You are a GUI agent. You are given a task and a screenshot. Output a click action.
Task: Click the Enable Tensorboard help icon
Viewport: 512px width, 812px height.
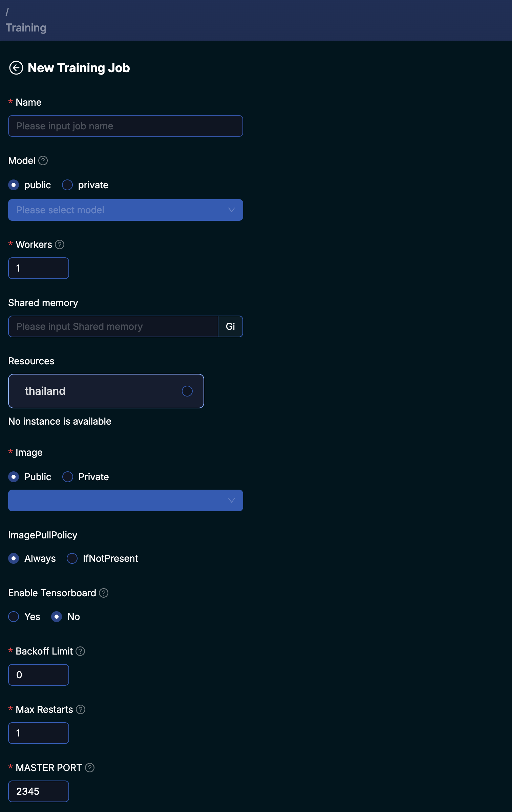104,593
